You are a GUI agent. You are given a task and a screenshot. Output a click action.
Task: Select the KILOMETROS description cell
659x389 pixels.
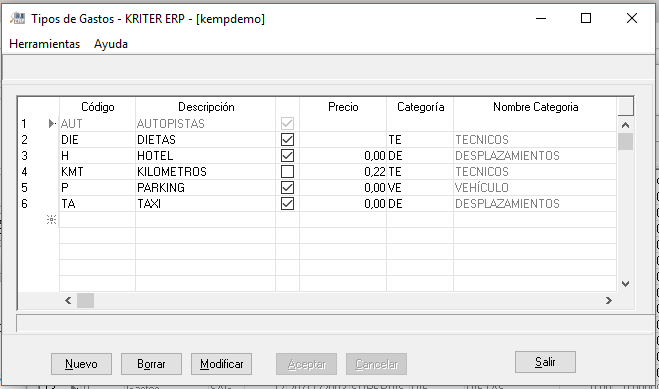coord(206,171)
